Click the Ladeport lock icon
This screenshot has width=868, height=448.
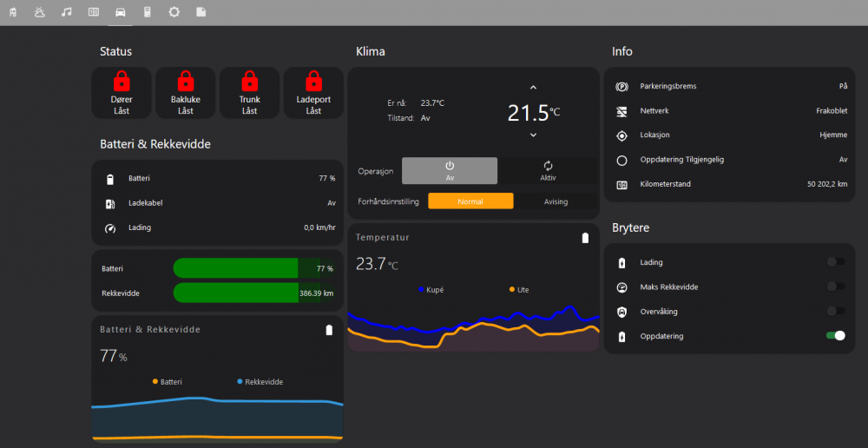click(x=313, y=82)
